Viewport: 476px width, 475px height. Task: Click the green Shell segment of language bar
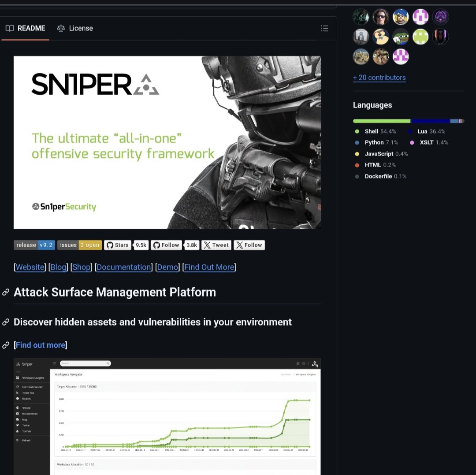pos(382,121)
